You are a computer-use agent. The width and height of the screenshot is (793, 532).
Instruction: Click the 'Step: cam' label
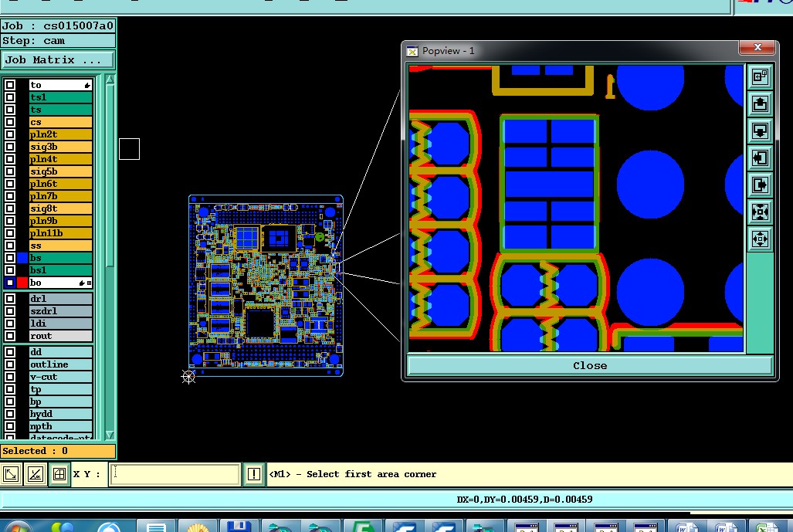[x=33, y=40]
